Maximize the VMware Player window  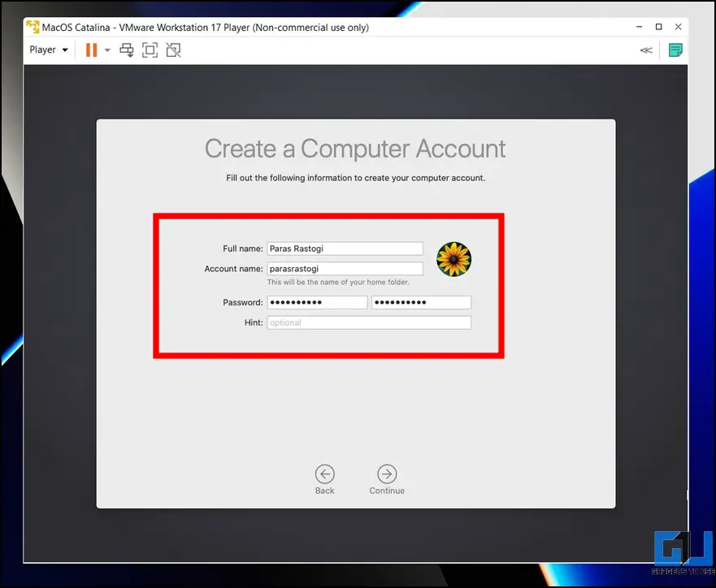[658, 27]
